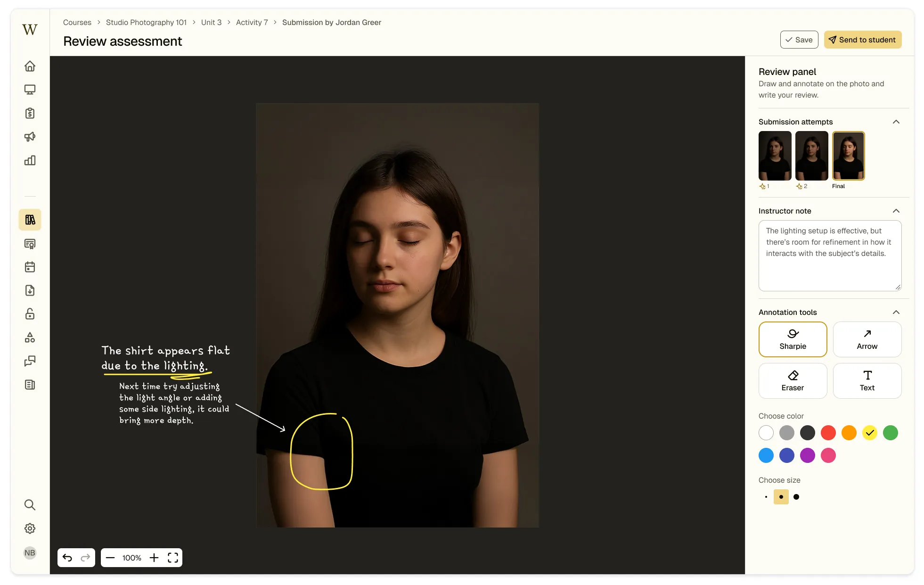Open the search icon in sidebar
The height and width of the screenshot is (585, 924).
click(x=30, y=505)
